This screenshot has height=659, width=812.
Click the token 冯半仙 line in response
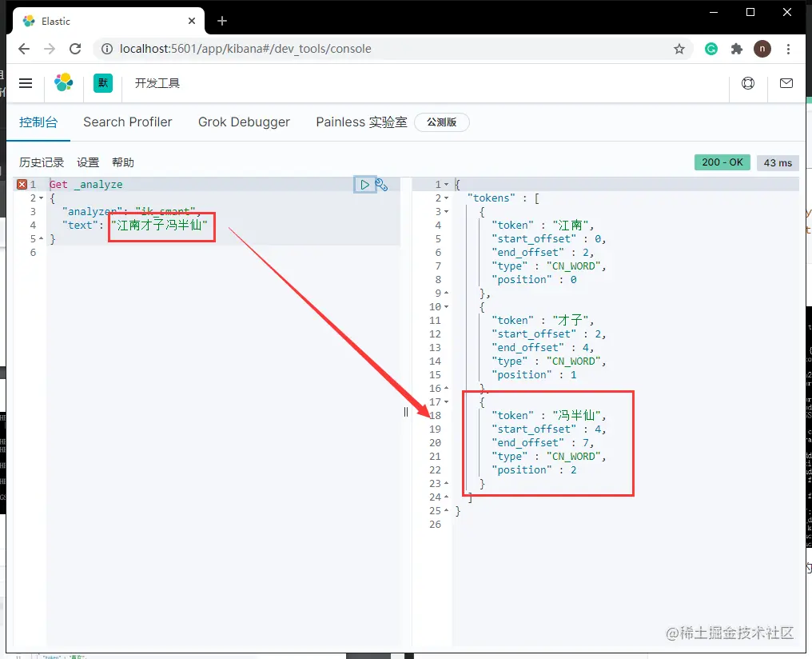coord(549,416)
